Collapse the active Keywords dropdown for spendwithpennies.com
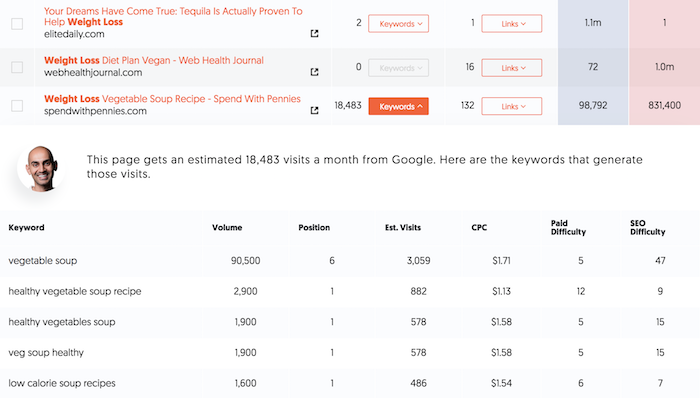Image resolution: width=700 pixels, height=398 pixels. 399,106
